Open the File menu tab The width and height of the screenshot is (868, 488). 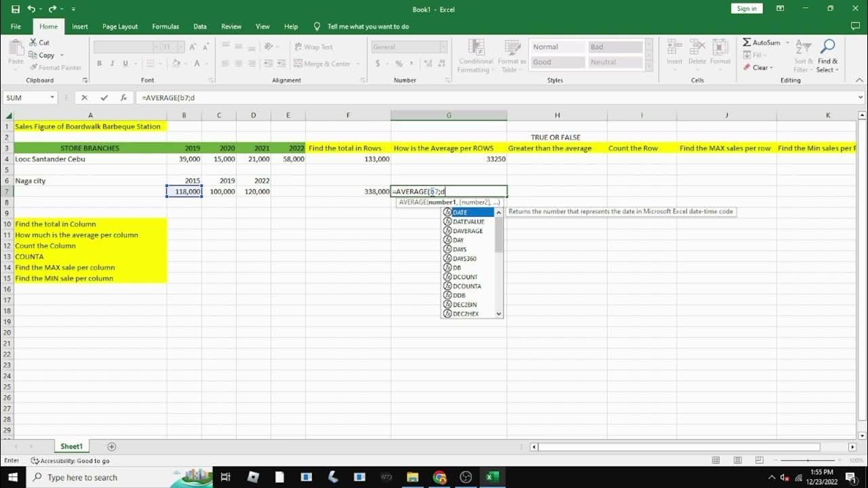coord(16,26)
